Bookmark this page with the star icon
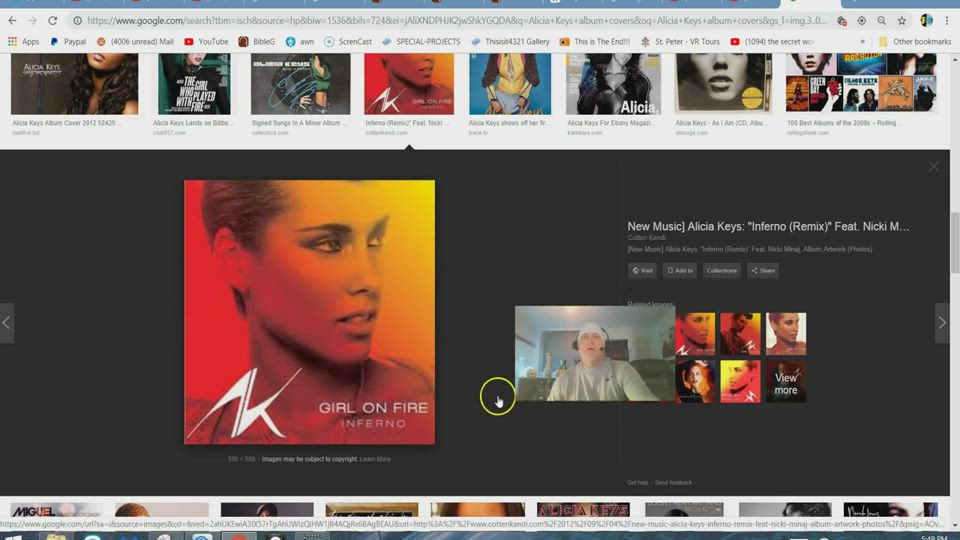This screenshot has height=540, width=960. point(901,21)
